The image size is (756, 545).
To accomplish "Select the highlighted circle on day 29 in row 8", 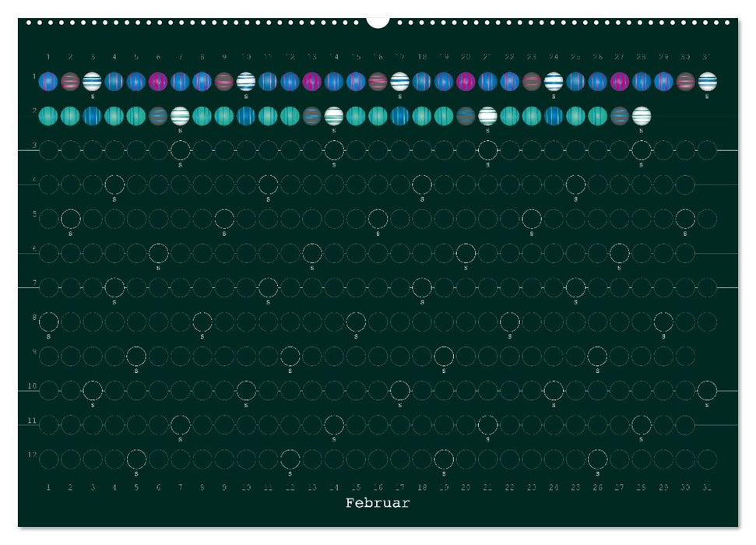I will [x=663, y=322].
